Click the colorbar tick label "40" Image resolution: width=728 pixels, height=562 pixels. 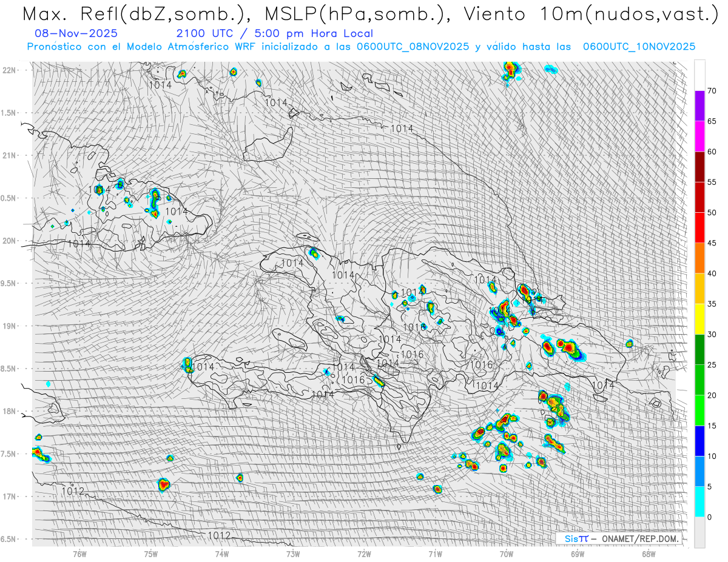click(x=712, y=273)
